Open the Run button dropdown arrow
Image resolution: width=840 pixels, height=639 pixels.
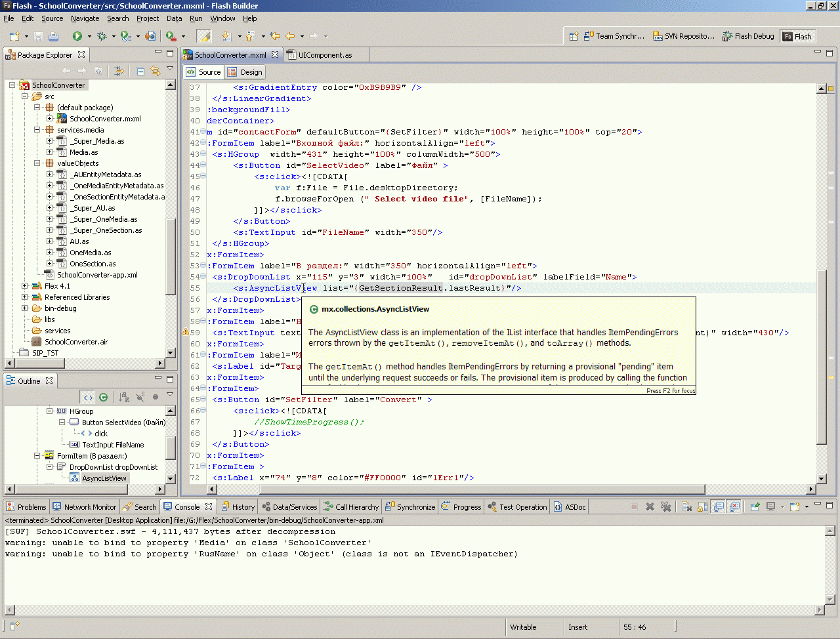pyautogui.click(x=89, y=37)
